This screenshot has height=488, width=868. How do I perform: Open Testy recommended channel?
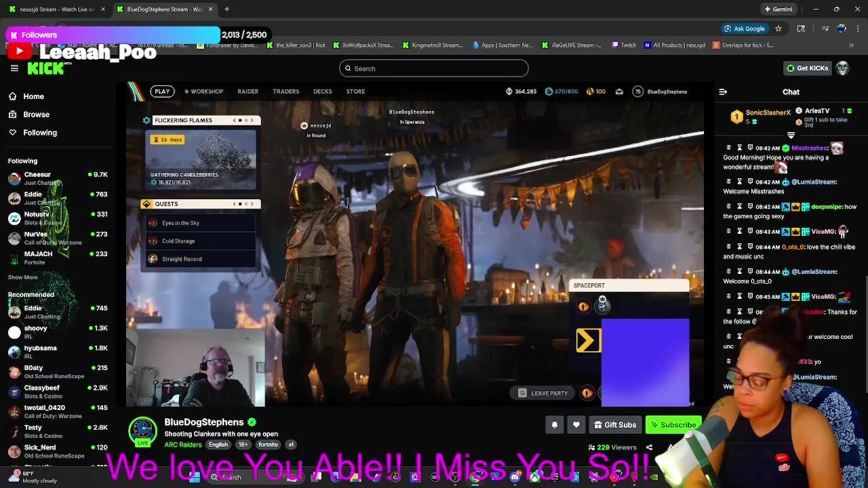coord(58,431)
